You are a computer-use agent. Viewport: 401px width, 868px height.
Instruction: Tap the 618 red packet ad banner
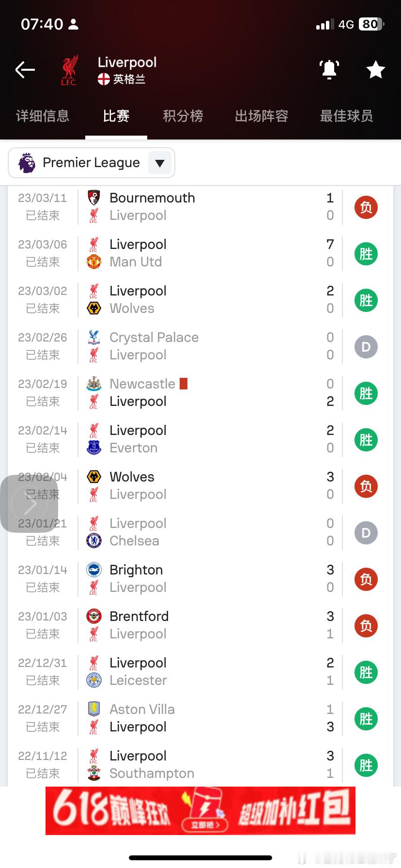pos(200,811)
